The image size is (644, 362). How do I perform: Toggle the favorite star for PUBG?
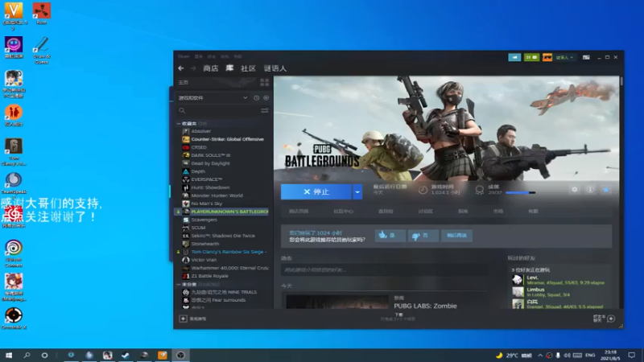coord(606,190)
